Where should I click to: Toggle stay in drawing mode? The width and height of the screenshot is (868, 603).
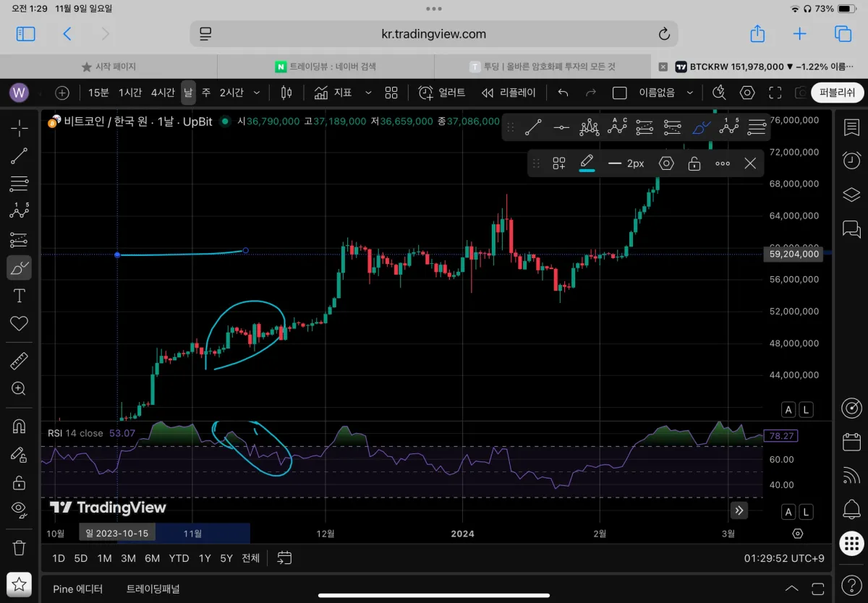point(20,454)
